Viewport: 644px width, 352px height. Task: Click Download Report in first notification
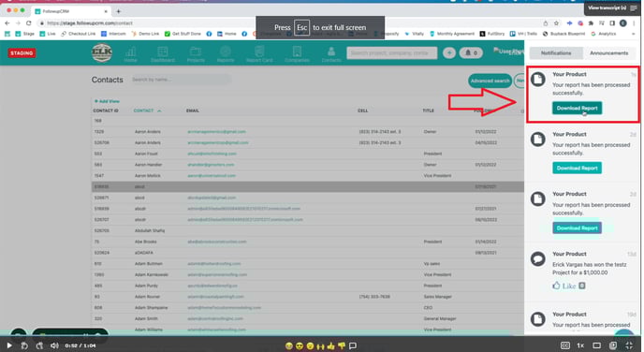pos(577,108)
